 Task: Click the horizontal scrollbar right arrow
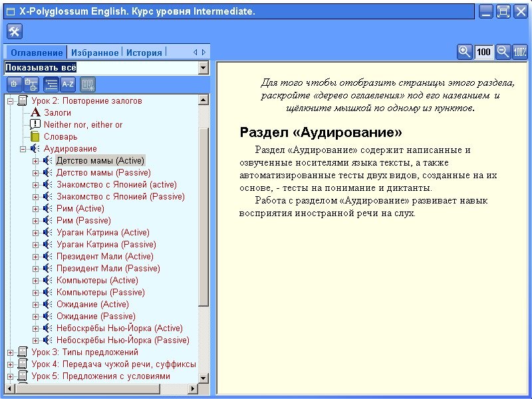[x=193, y=388]
